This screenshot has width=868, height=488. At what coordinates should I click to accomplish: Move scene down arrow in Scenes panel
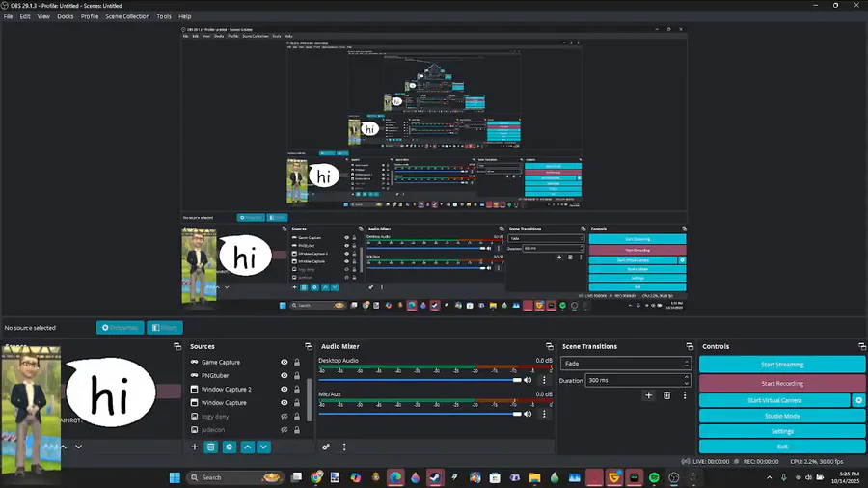[x=79, y=447]
